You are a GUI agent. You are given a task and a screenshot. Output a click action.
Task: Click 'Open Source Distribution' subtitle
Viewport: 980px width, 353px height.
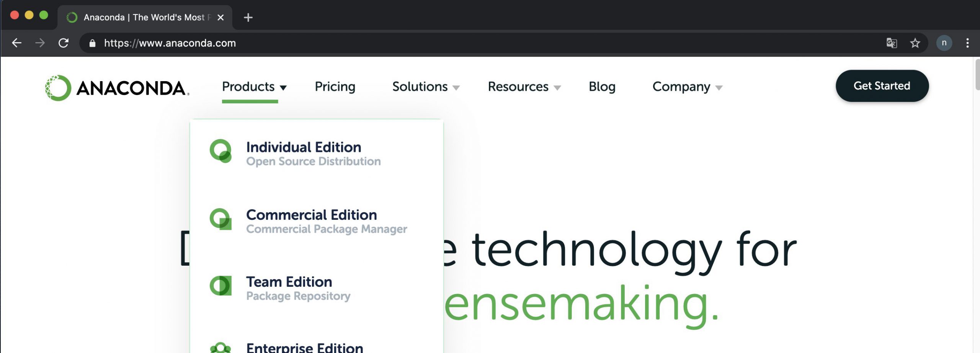click(313, 162)
